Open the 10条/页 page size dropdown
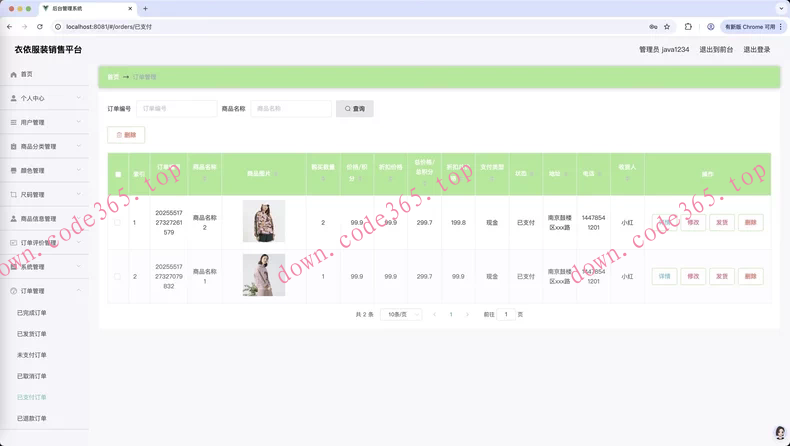Viewport: 790px width, 446px height. 402,314
